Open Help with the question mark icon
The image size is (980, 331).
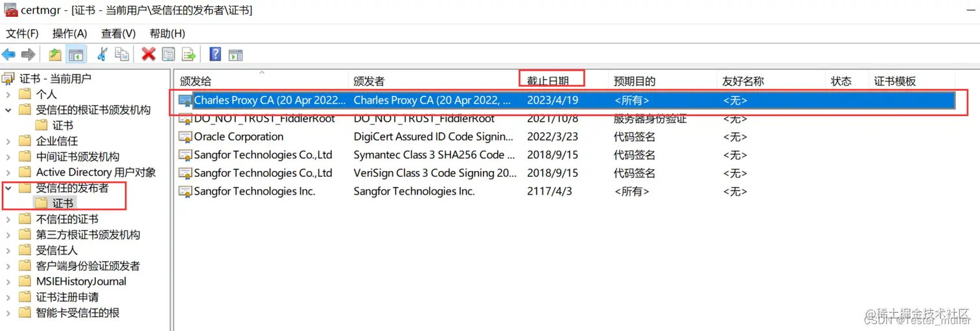[215, 54]
